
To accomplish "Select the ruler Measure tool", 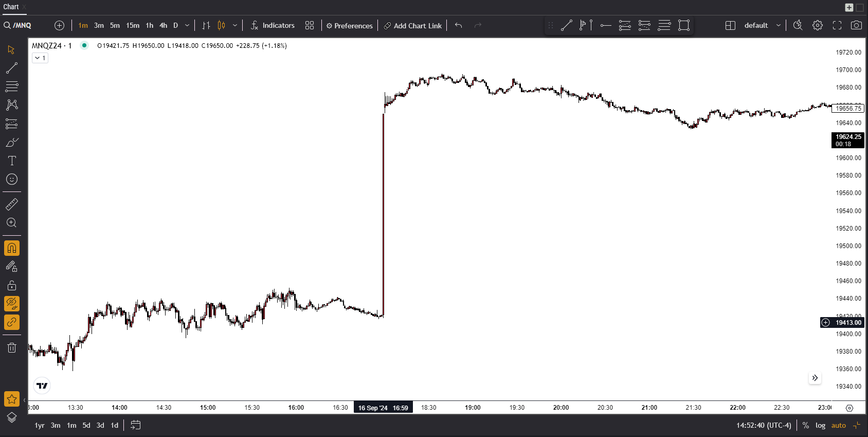I will (x=12, y=204).
